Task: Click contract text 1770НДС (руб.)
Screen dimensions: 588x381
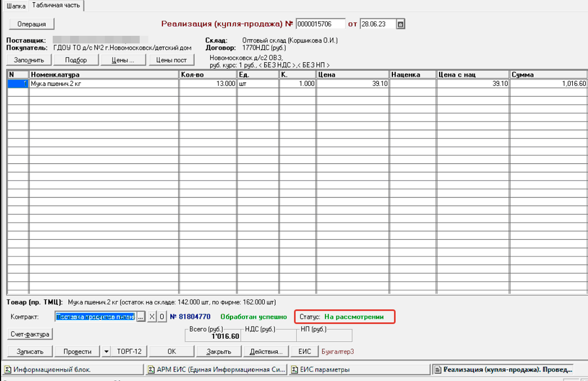Action: pos(264,48)
